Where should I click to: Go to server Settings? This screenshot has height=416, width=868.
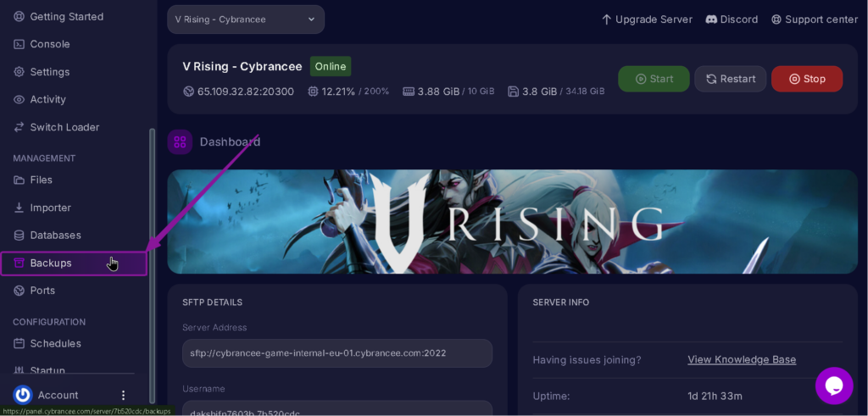50,72
